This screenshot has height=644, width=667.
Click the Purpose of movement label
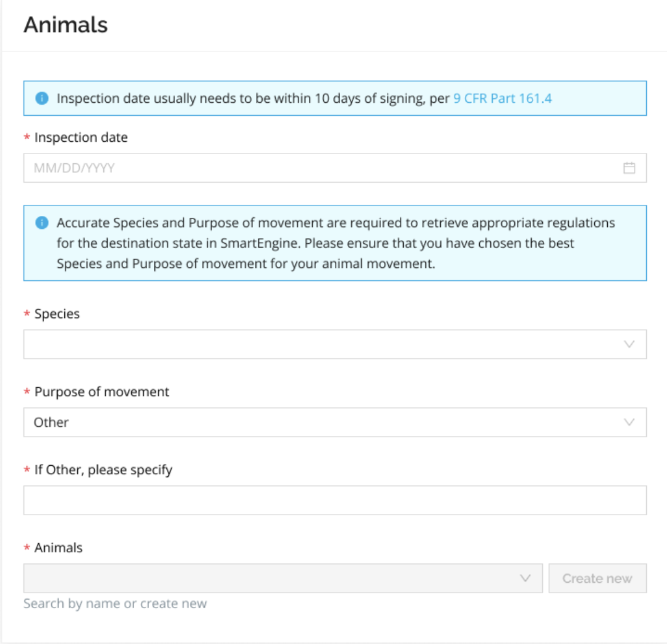[x=101, y=392]
